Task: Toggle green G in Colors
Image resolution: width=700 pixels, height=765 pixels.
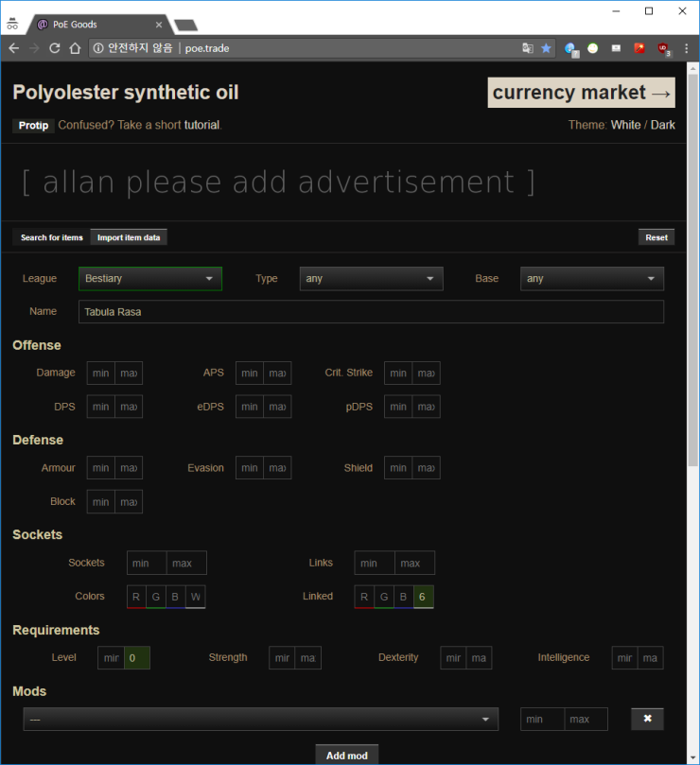Action: 156,597
